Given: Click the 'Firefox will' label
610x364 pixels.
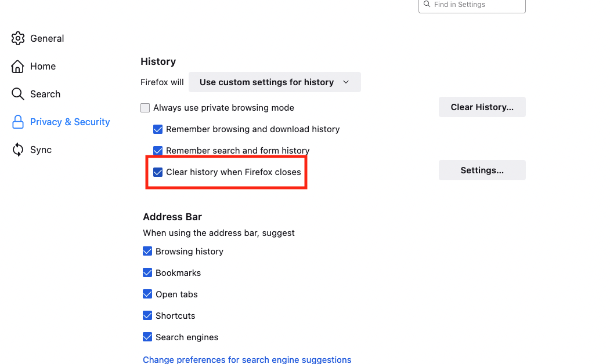Looking at the screenshot, I should pos(162,82).
